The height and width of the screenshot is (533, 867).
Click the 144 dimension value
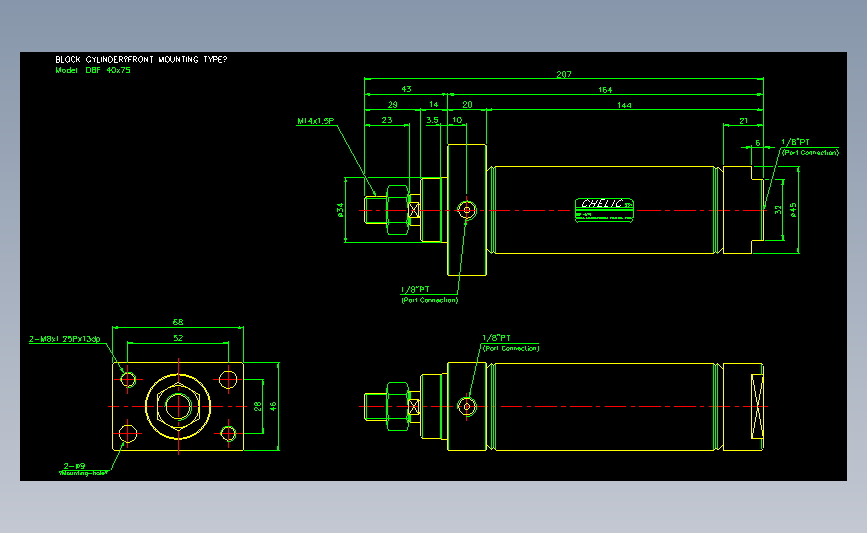coord(624,105)
